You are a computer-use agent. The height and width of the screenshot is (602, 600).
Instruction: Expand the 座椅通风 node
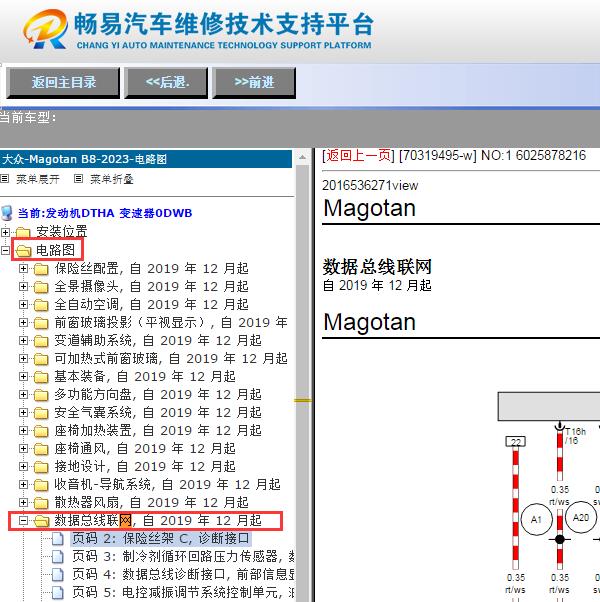tap(23, 449)
